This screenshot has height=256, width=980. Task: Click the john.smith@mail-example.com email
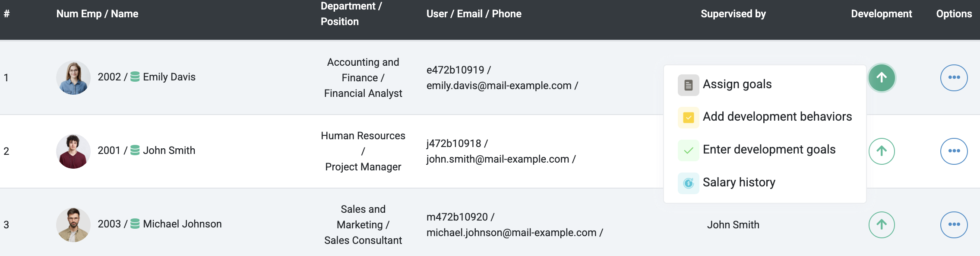pos(498,159)
